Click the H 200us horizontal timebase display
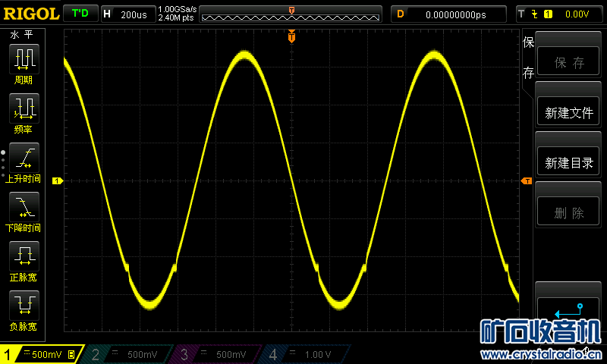607x364 pixels. [128, 14]
